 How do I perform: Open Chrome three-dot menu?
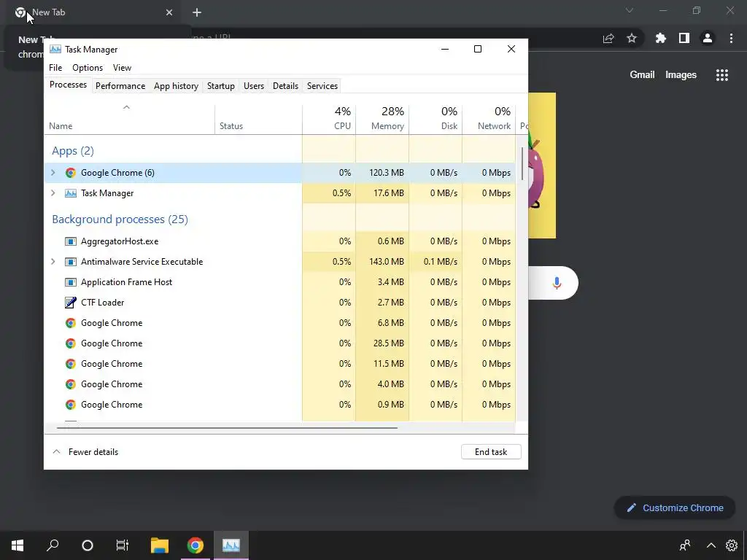click(x=731, y=38)
